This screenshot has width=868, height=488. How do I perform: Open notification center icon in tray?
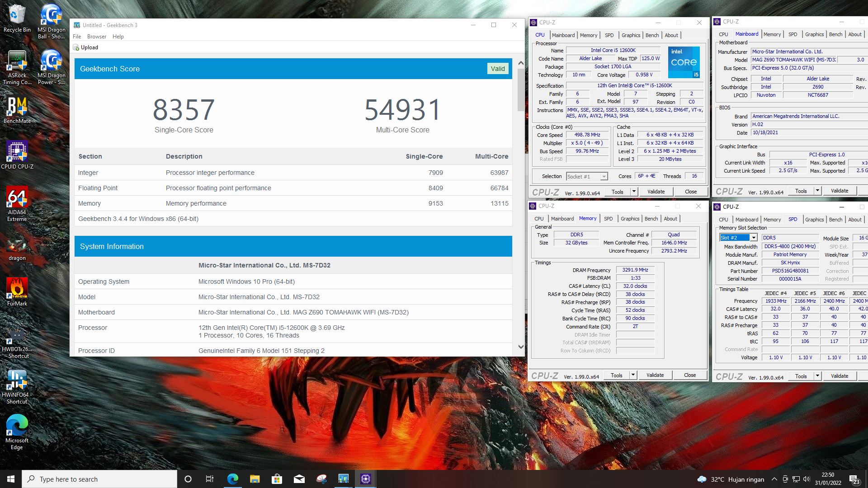pos(854,479)
